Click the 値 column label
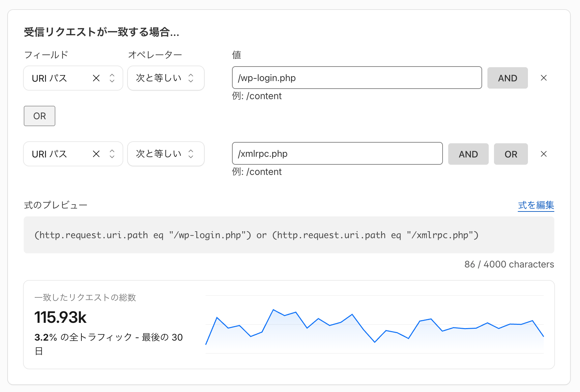 [x=237, y=55]
